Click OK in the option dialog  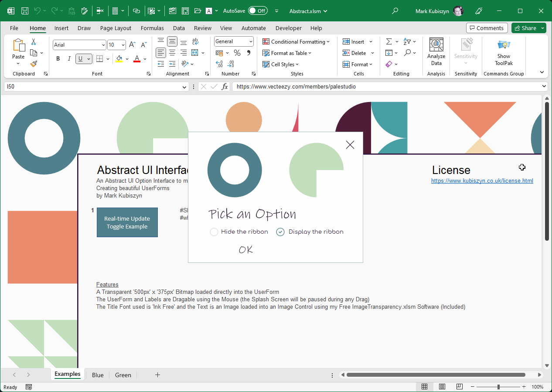point(246,249)
